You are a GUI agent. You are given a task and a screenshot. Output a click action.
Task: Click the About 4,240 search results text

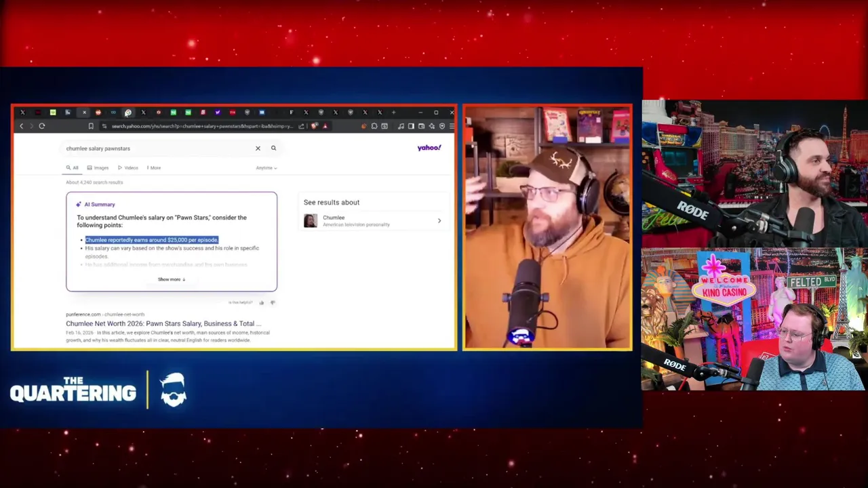tap(94, 182)
